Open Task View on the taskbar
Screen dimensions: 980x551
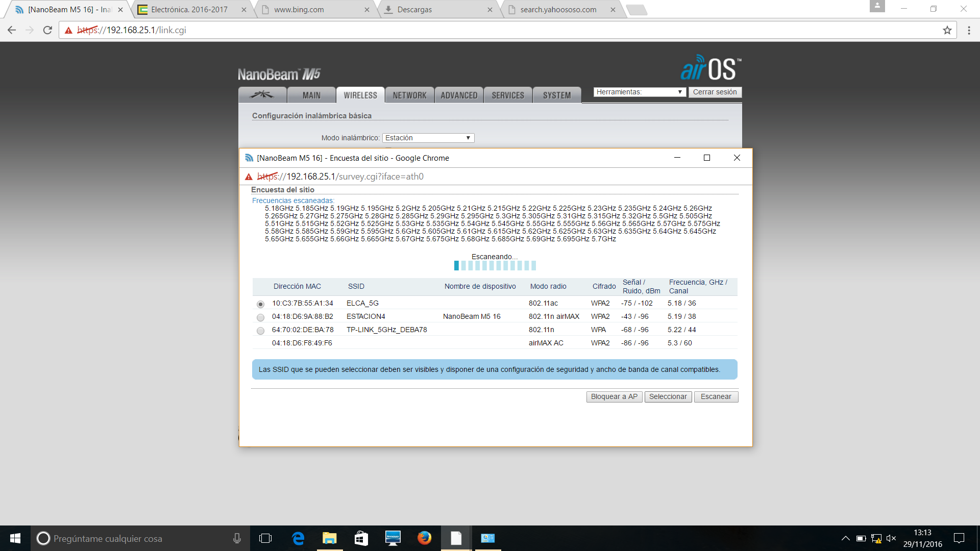point(265,538)
